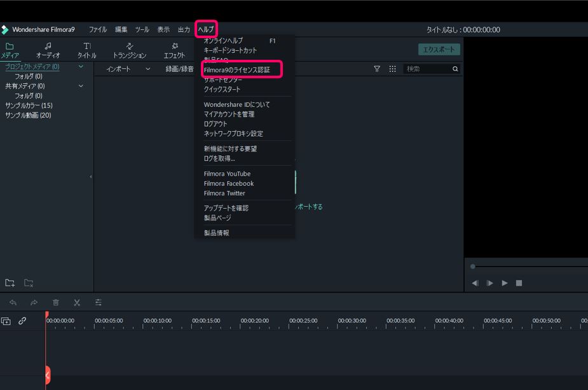Click the trash delete icon above timeline
The height and width of the screenshot is (390, 588).
pos(56,303)
